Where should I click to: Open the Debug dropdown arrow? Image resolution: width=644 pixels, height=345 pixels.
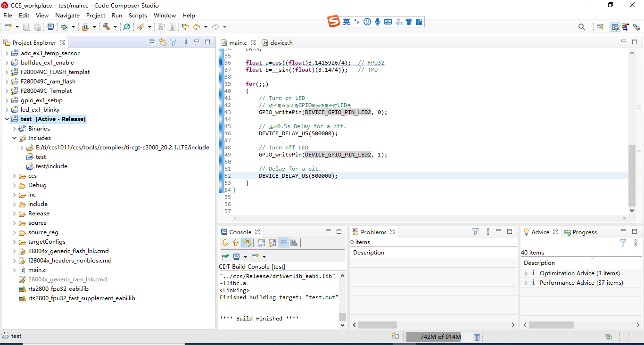click(73, 27)
